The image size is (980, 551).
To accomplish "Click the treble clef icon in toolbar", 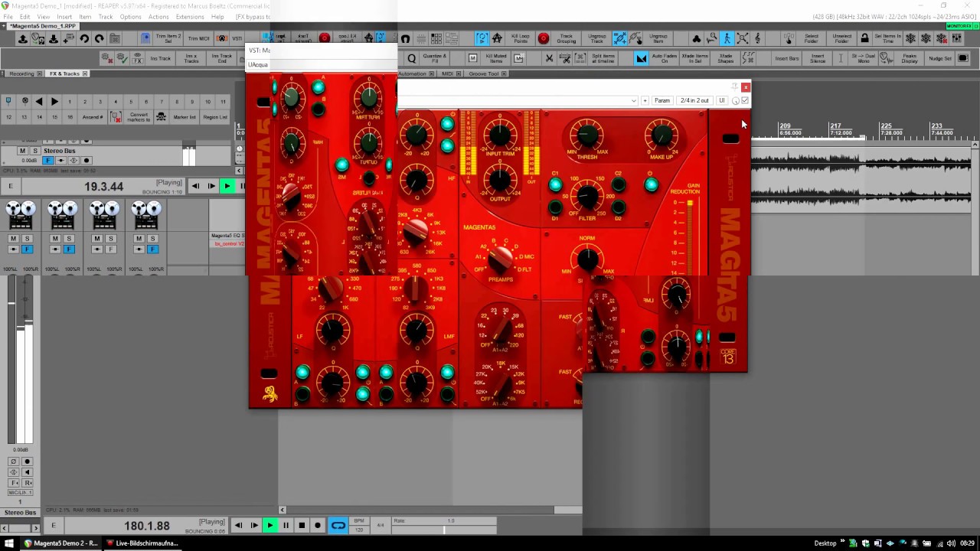I will click(757, 38).
